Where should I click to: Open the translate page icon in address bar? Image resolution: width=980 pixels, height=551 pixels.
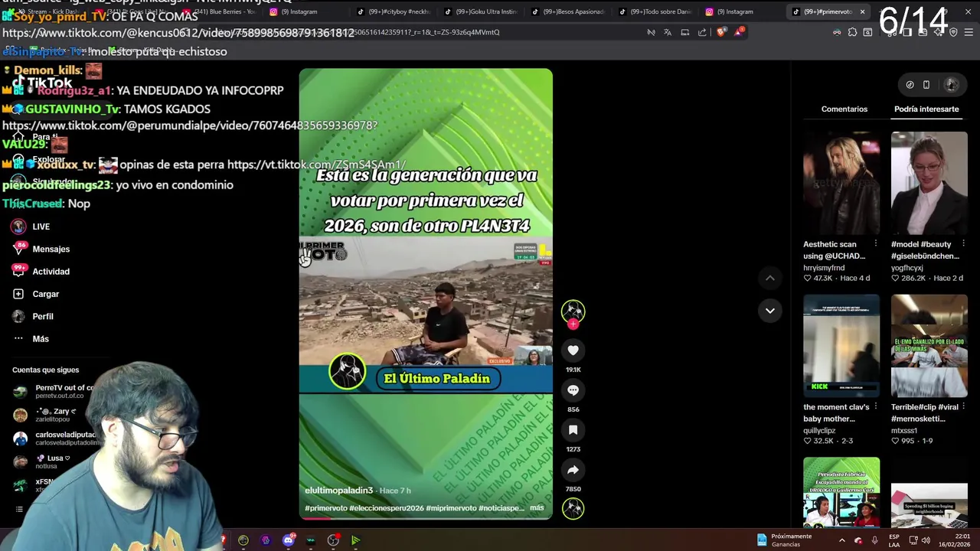click(668, 32)
